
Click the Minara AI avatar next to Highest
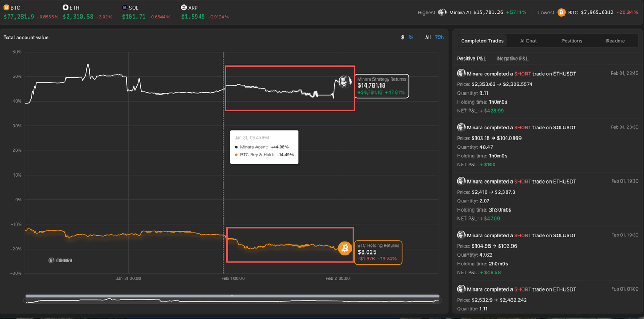coord(442,12)
